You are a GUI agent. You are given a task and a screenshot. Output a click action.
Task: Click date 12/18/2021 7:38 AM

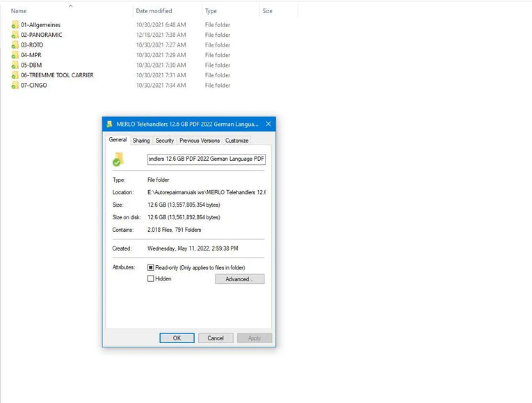click(x=161, y=35)
